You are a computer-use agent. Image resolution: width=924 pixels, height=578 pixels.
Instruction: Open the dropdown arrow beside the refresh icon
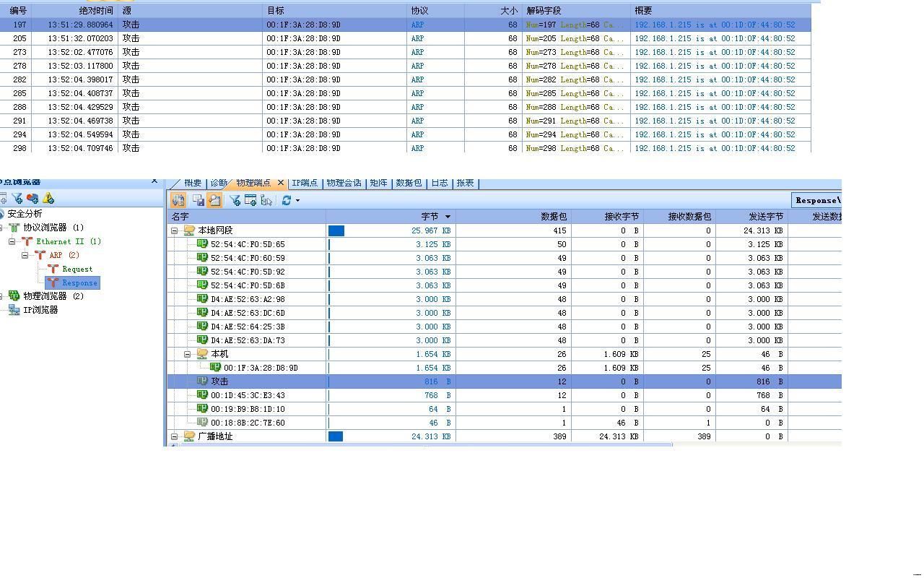click(297, 201)
